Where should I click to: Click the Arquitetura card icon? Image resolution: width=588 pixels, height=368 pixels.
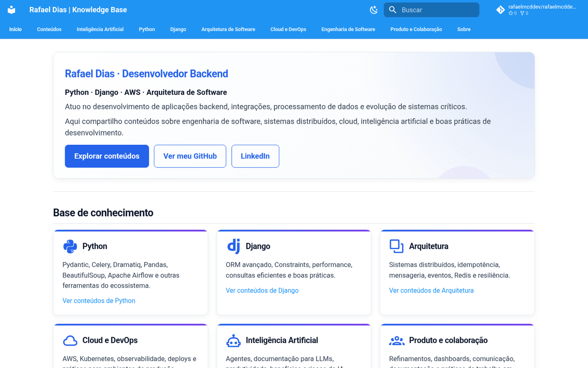tap(396, 246)
